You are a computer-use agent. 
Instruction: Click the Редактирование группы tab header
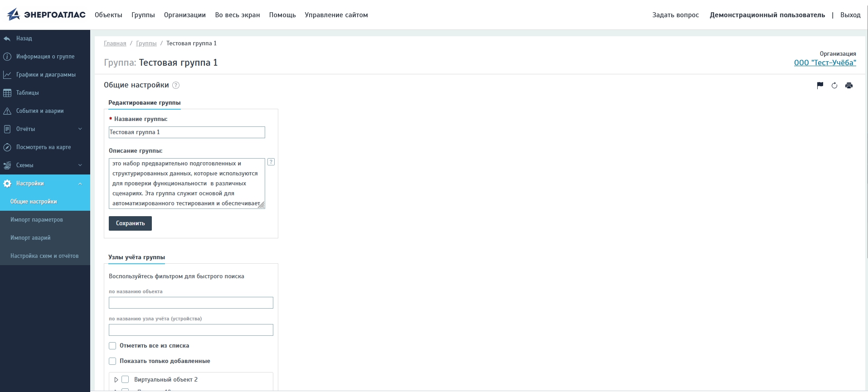tap(144, 103)
